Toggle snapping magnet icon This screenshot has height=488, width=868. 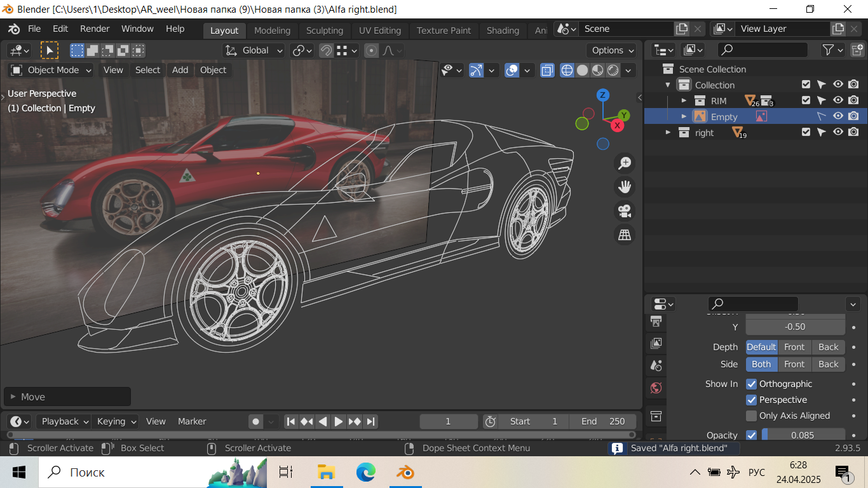[x=326, y=51]
